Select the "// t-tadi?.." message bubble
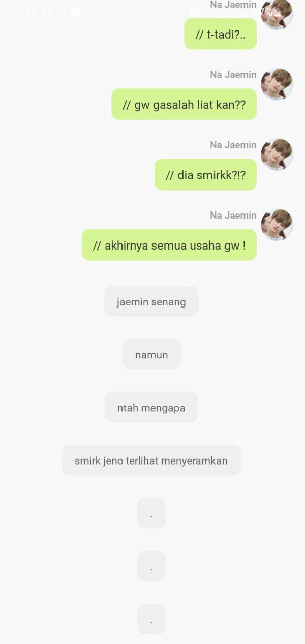Screen dimensions: 305x644 (x=220, y=34)
